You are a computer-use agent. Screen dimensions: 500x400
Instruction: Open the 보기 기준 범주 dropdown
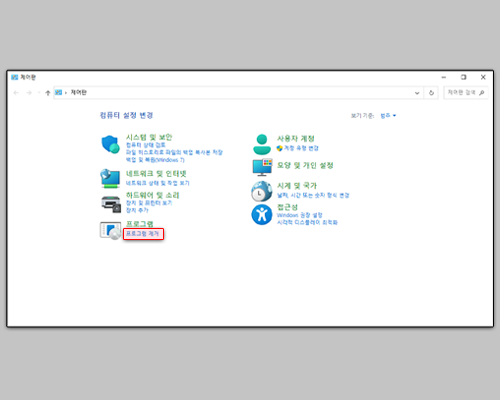388,116
